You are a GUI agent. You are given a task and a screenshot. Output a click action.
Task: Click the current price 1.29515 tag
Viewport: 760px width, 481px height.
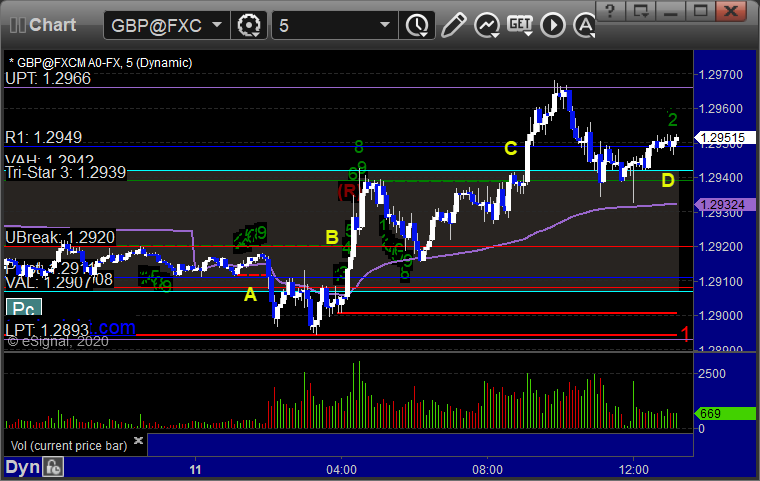point(725,138)
